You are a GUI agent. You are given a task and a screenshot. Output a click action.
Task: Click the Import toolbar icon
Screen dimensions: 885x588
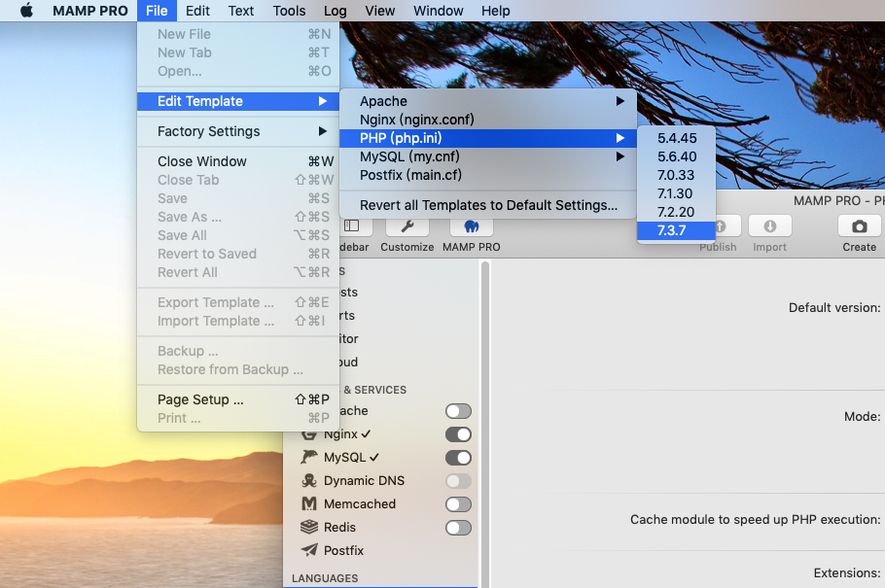tap(770, 226)
